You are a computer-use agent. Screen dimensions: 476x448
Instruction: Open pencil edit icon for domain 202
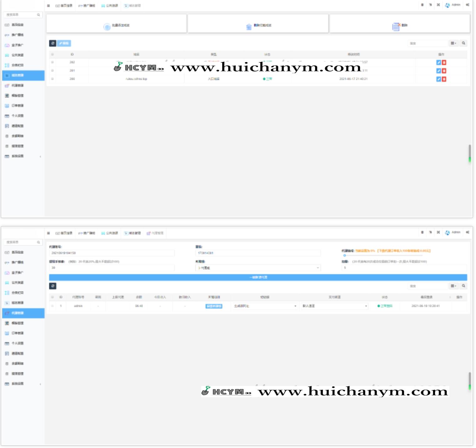click(438, 63)
